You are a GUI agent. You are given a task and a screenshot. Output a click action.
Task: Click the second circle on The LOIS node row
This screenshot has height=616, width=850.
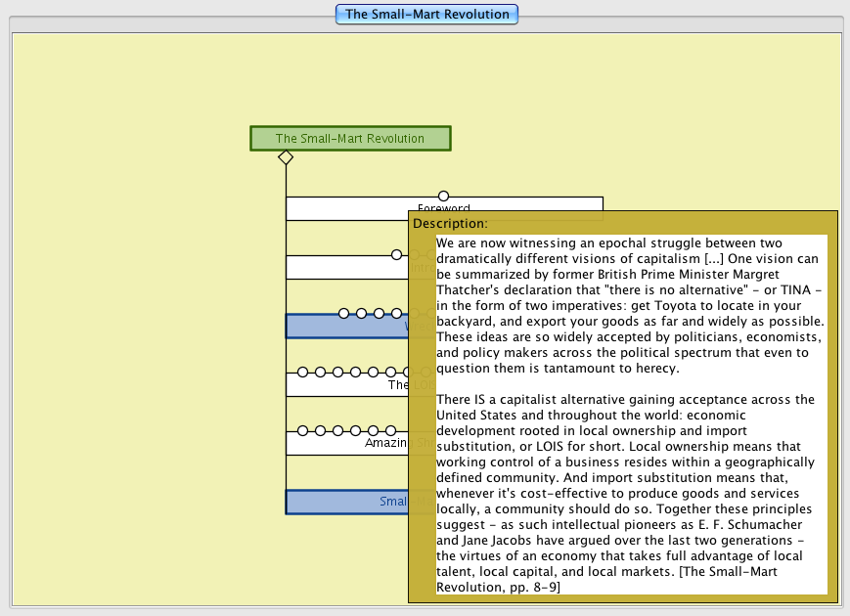[x=321, y=372]
